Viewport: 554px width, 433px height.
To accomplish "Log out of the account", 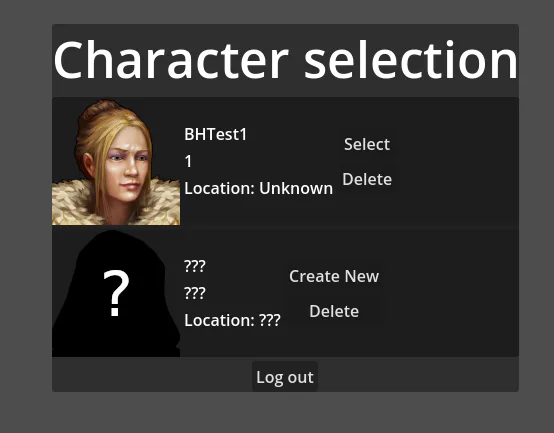I will [285, 377].
